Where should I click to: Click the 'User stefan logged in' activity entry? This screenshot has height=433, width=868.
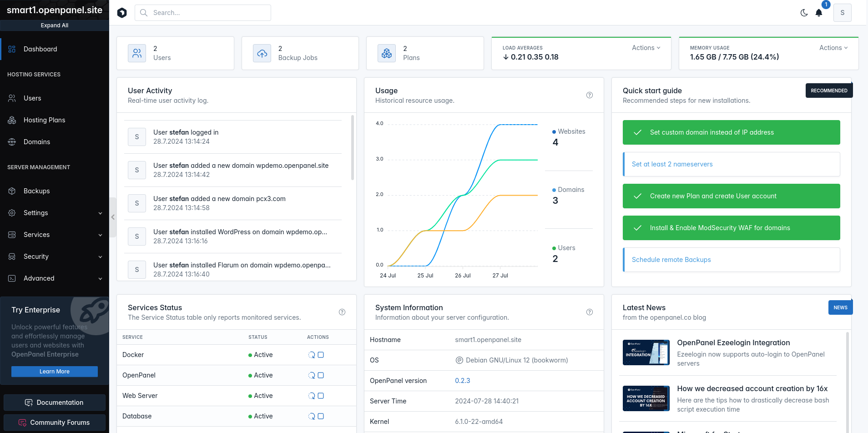pos(233,137)
